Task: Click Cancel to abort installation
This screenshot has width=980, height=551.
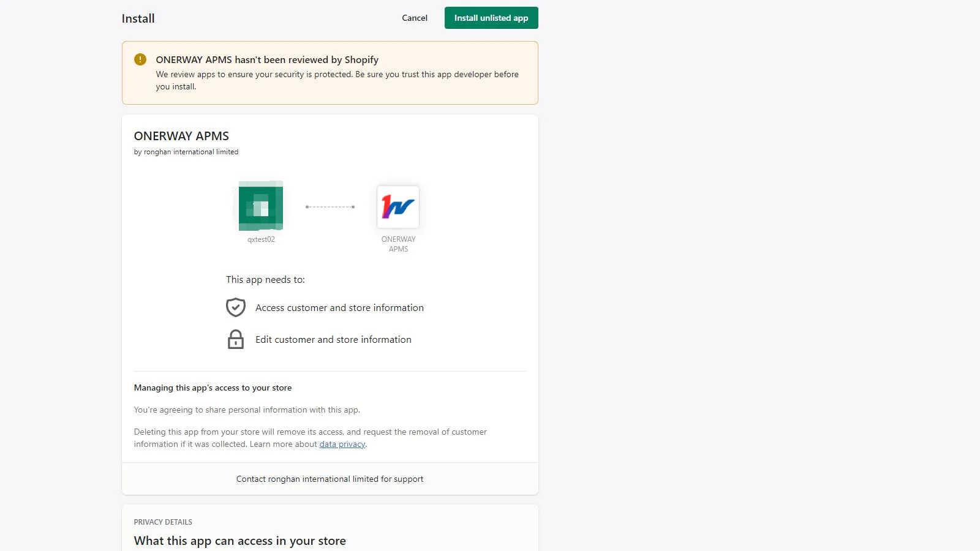Action: [415, 18]
